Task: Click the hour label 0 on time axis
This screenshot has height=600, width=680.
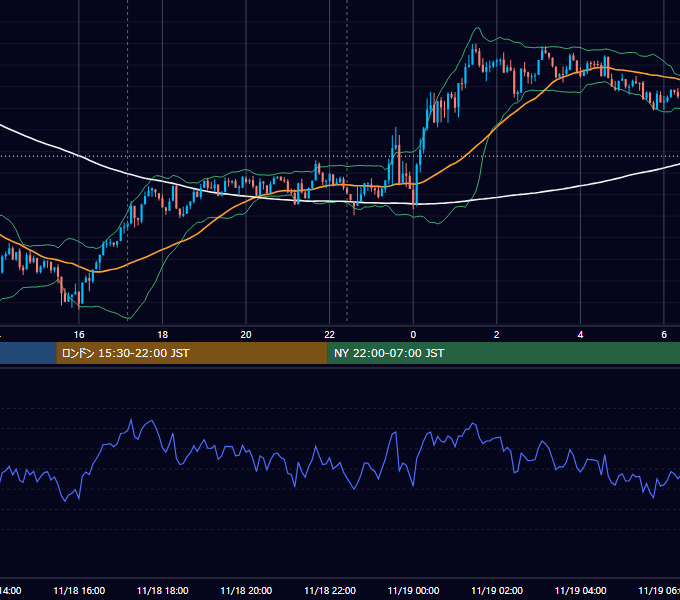Action: point(413,334)
